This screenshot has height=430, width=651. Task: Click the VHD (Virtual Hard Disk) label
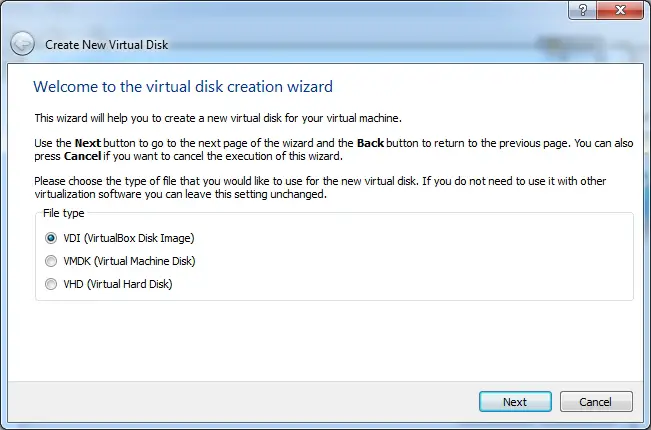tap(117, 284)
